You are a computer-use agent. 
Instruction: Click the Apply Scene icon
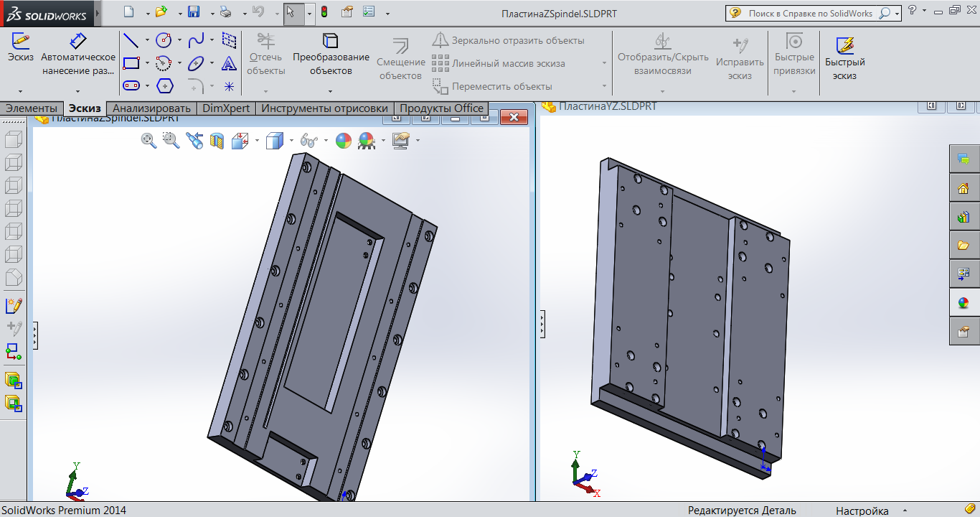(367, 141)
